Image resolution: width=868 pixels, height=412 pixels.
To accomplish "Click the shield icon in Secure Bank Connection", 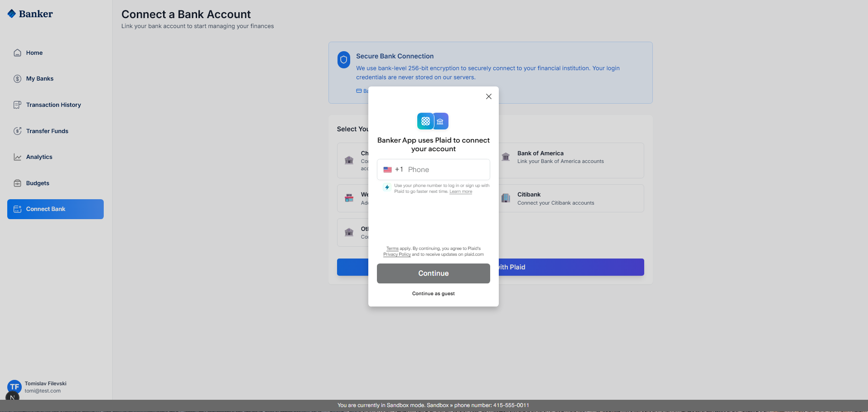I will pos(344,60).
